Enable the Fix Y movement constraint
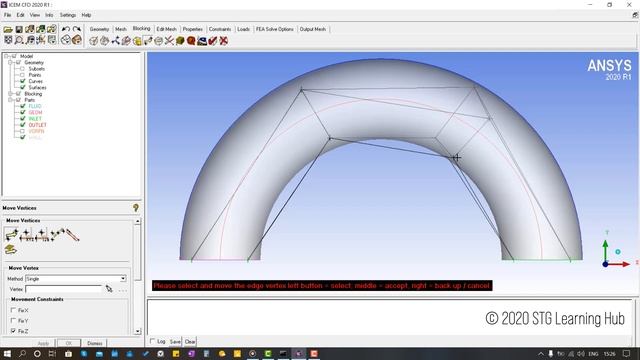Screen dimensions: 640x360 (x=13, y=321)
